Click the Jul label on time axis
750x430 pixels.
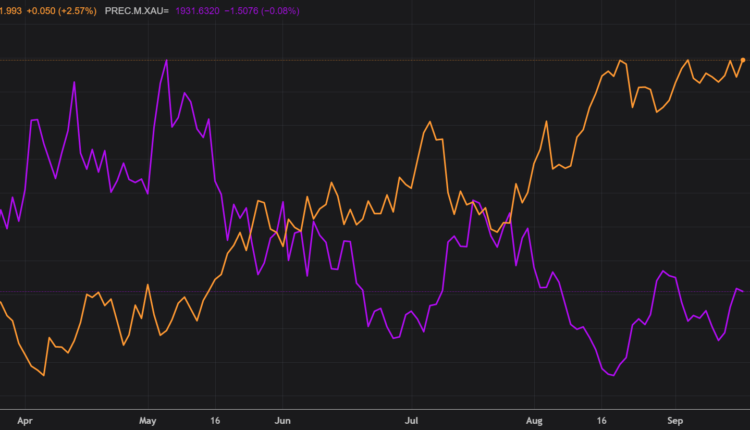(412, 423)
